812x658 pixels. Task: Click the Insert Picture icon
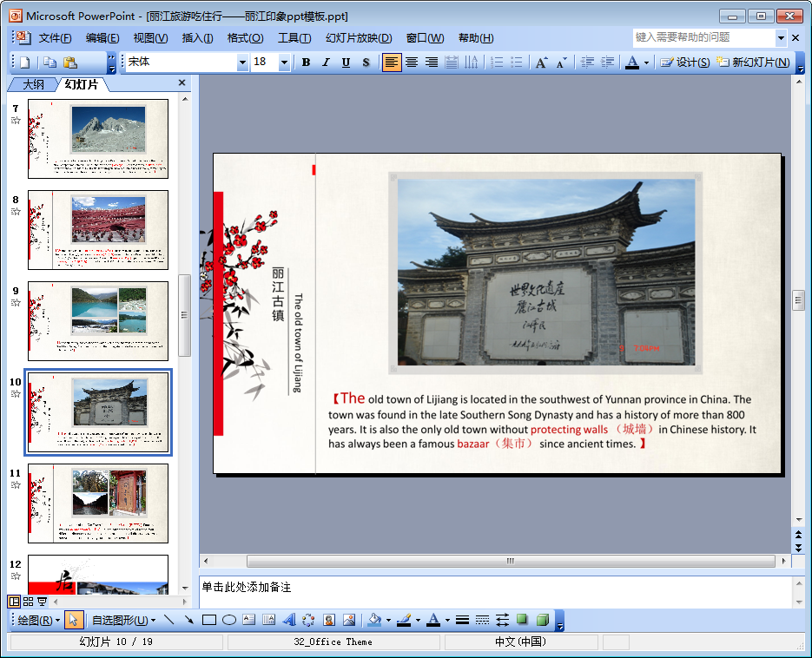pyautogui.click(x=349, y=620)
